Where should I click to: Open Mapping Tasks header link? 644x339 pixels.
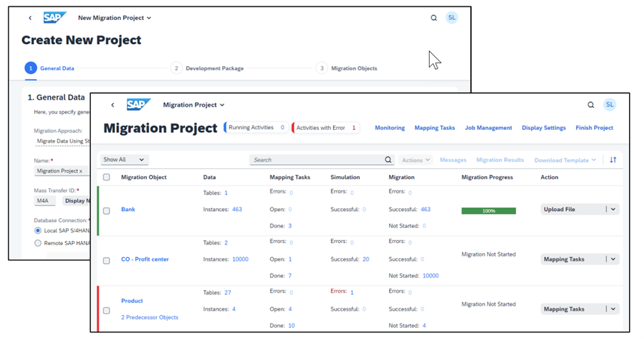[435, 128]
